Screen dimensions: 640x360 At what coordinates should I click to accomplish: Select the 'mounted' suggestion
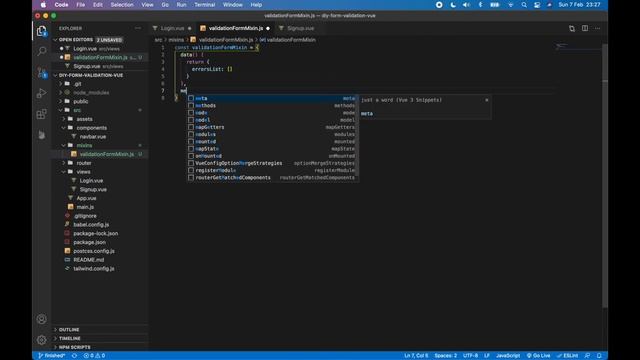click(x=272, y=142)
